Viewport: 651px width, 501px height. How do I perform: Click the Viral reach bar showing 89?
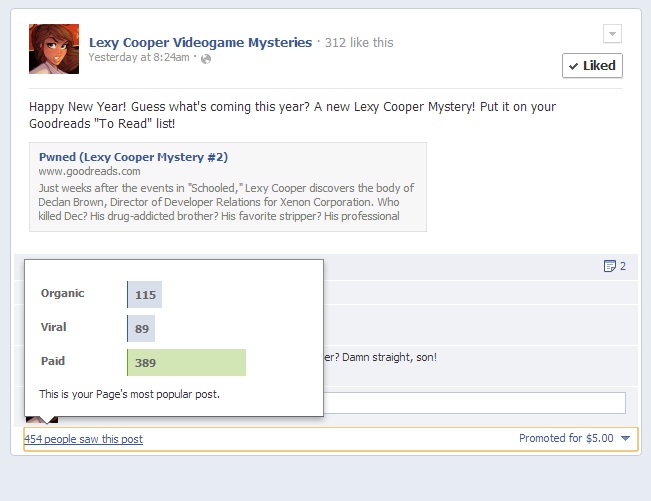tap(142, 328)
